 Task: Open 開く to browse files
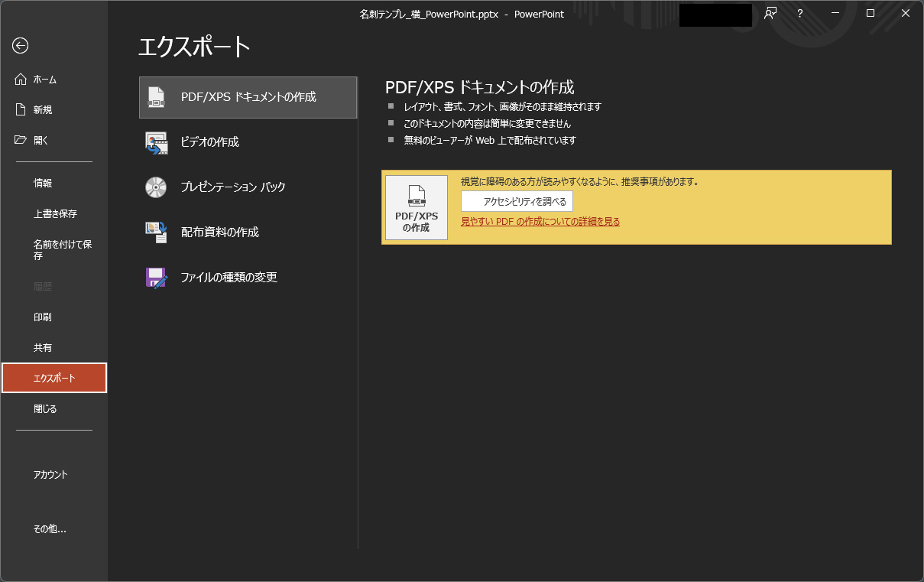pyautogui.click(x=46, y=140)
